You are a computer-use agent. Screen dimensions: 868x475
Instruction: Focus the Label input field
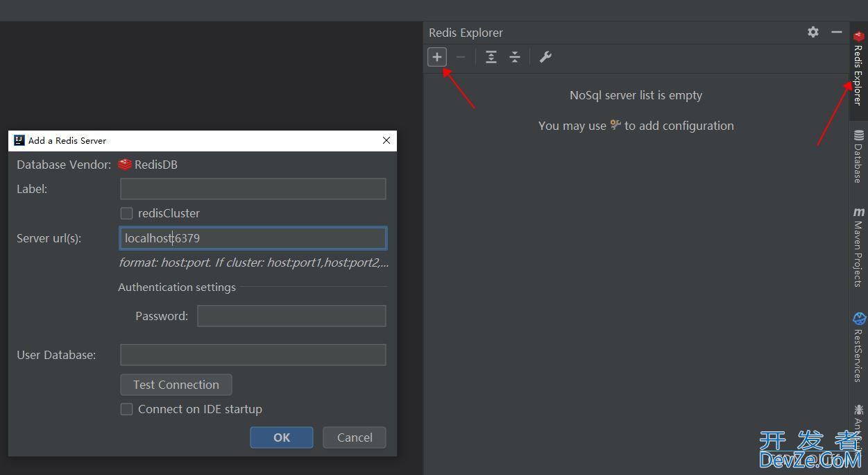pyautogui.click(x=253, y=189)
